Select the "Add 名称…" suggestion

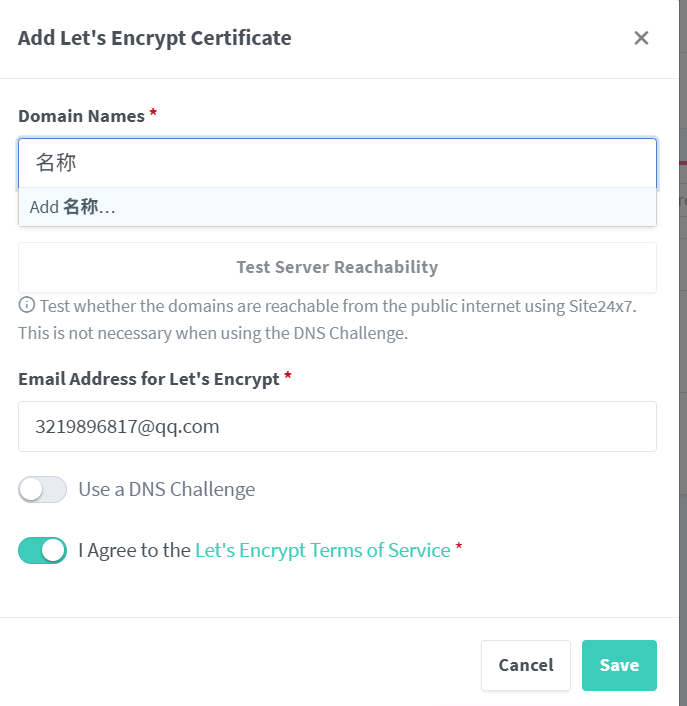73,208
